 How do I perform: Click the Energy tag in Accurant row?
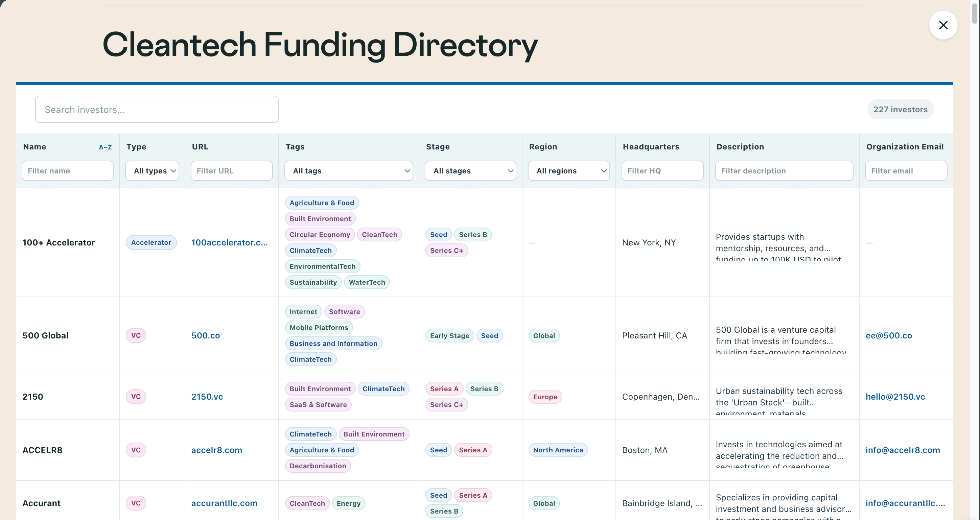click(348, 503)
